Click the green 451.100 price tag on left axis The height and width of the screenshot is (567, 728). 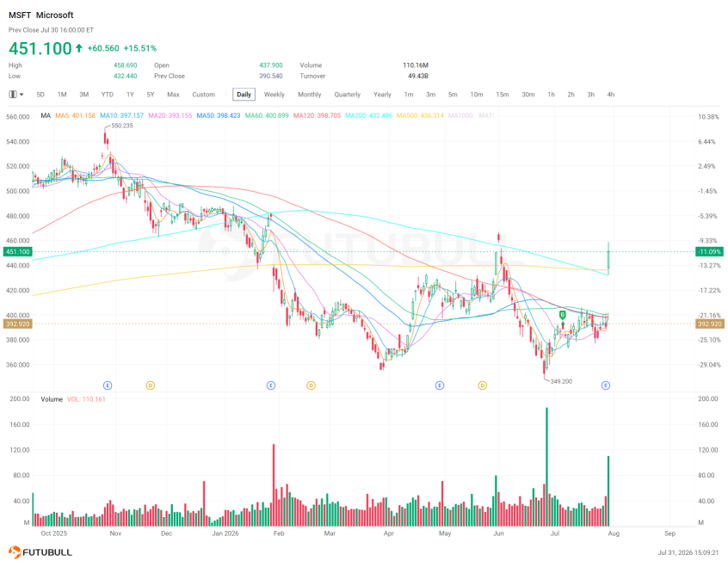[x=18, y=252]
